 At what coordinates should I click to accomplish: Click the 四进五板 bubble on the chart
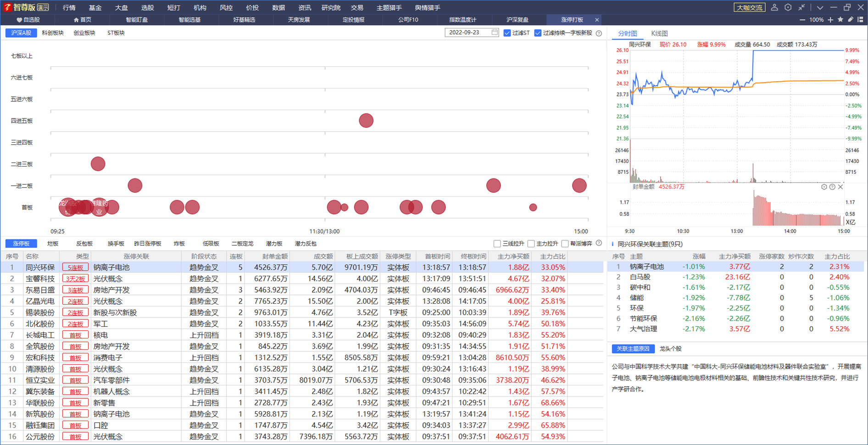(x=366, y=121)
